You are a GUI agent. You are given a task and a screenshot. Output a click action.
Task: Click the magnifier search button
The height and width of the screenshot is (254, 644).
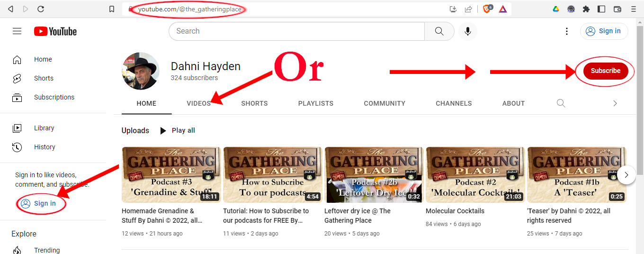point(439,31)
